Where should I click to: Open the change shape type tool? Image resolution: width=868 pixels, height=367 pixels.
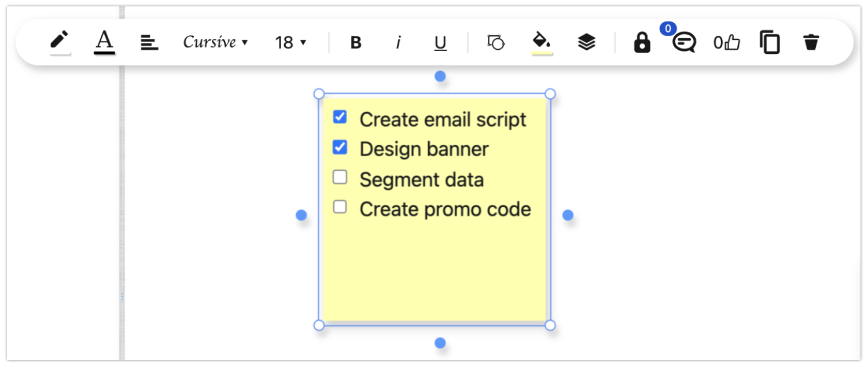click(x=496, y=42)
